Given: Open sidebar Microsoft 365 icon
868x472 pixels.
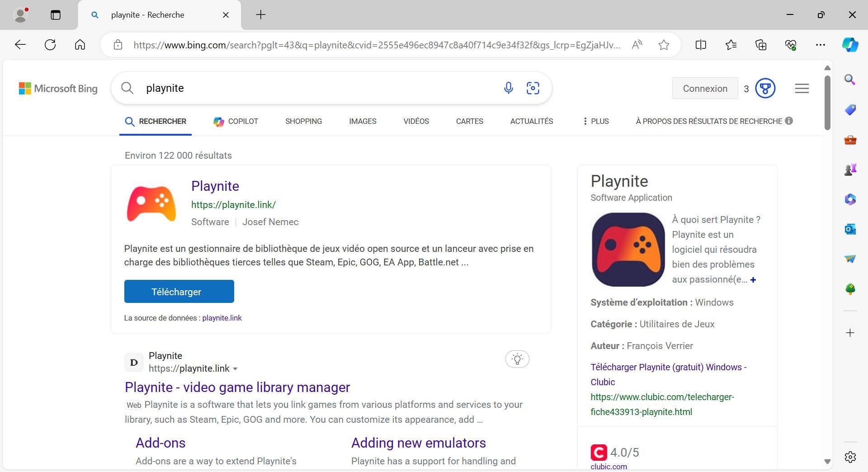Looking at the screenshot, I should 850,199.
